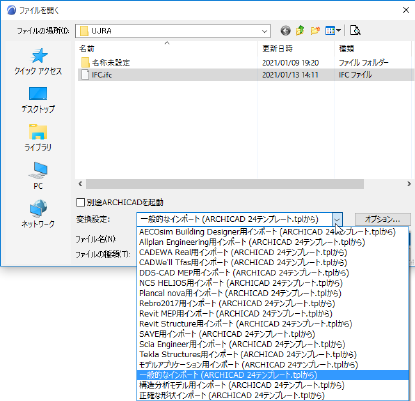This screenshot has width=415, height=401.
Task: Click the file preview toolbar icon
Action: pos(355,31)
